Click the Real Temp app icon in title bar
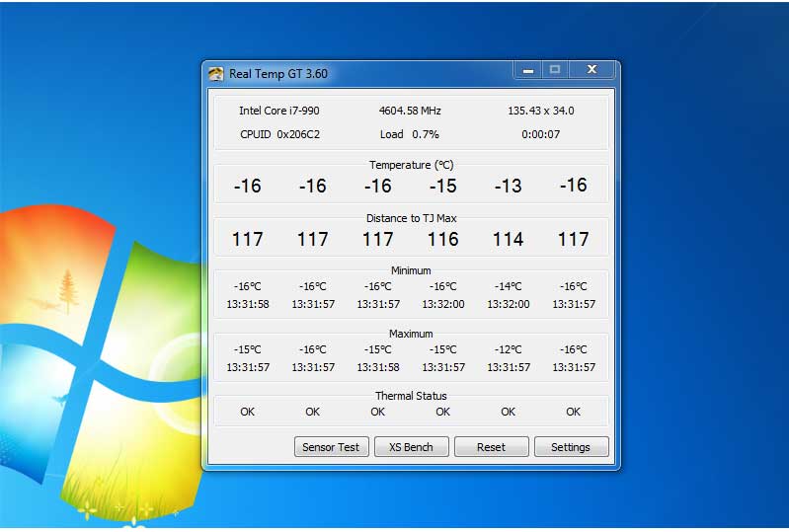This screenshot has width=789, height=532. (x=215, y=74)
